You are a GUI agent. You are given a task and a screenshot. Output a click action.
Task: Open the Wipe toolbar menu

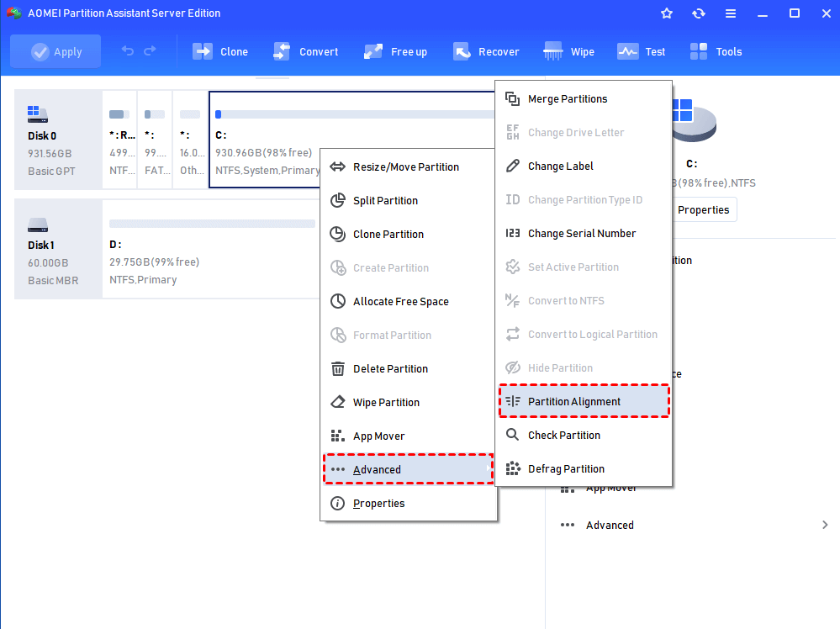point(568,51)
